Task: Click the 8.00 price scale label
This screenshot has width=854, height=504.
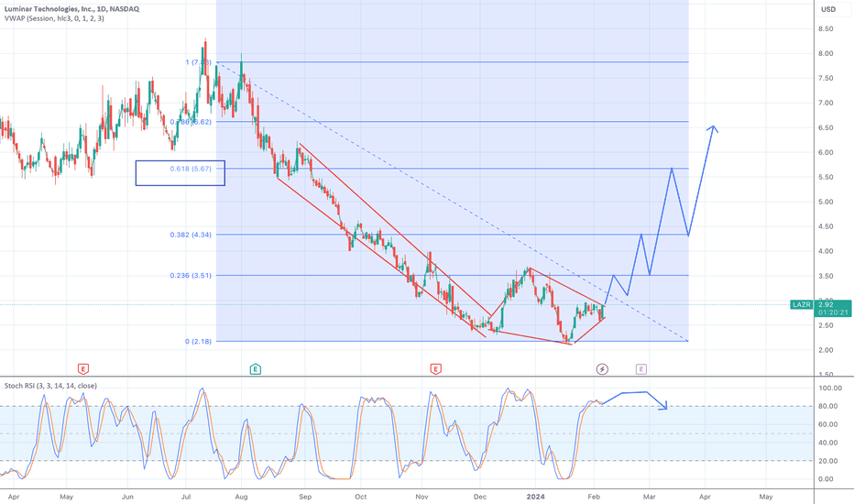Action: point(826,53)
